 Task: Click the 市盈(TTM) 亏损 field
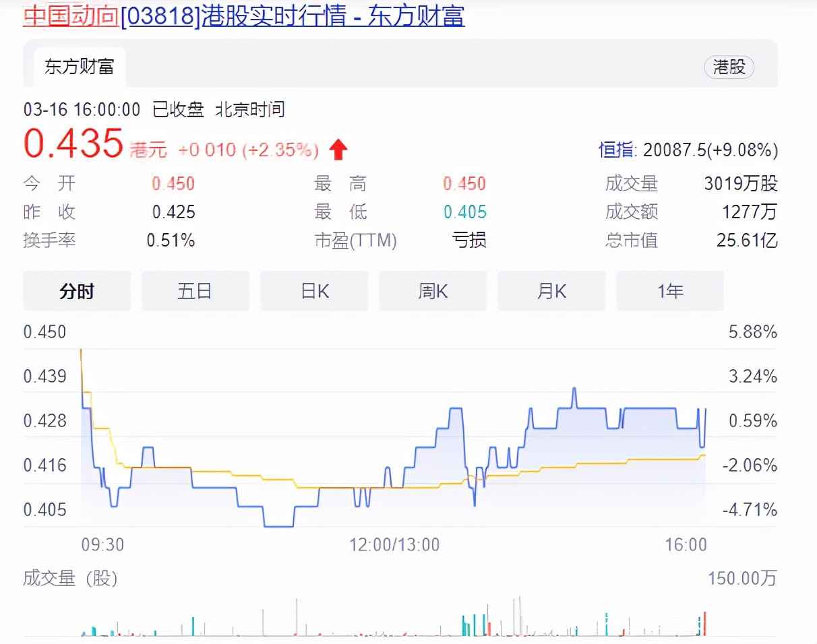click(400, 240)
